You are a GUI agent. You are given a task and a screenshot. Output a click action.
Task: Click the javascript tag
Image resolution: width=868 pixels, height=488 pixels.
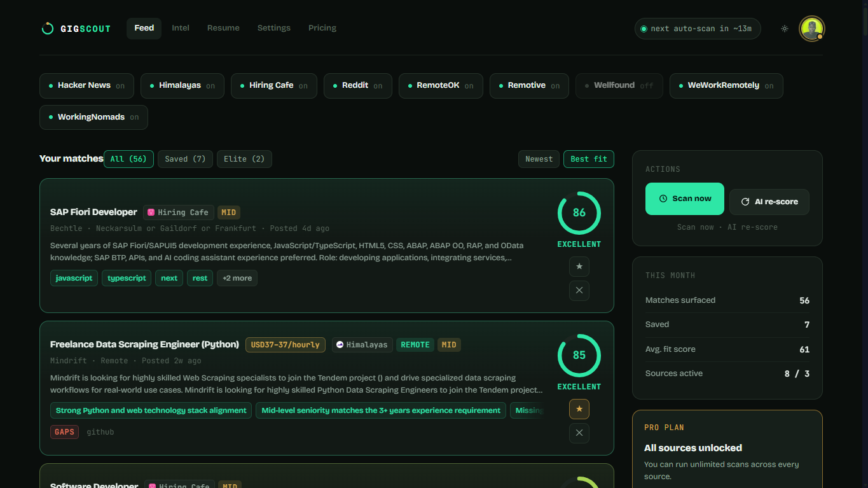click(74, 278)
